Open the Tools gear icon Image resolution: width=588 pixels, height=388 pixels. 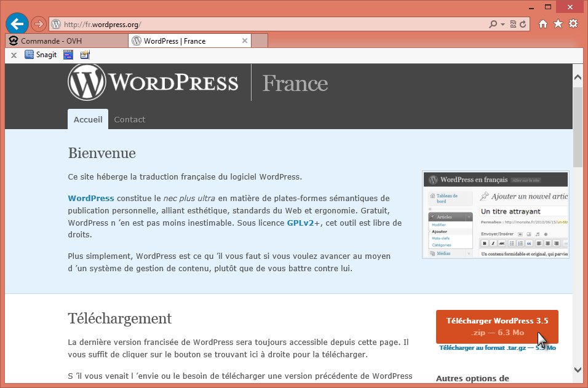pyautogui.click(x=573, y=23)
